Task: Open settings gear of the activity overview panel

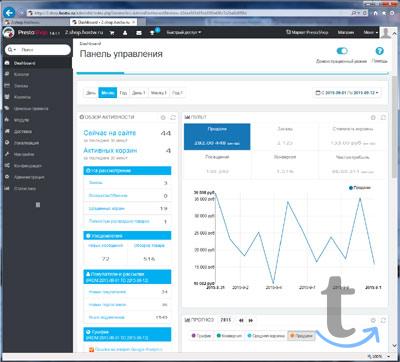Action: (163, 117)
